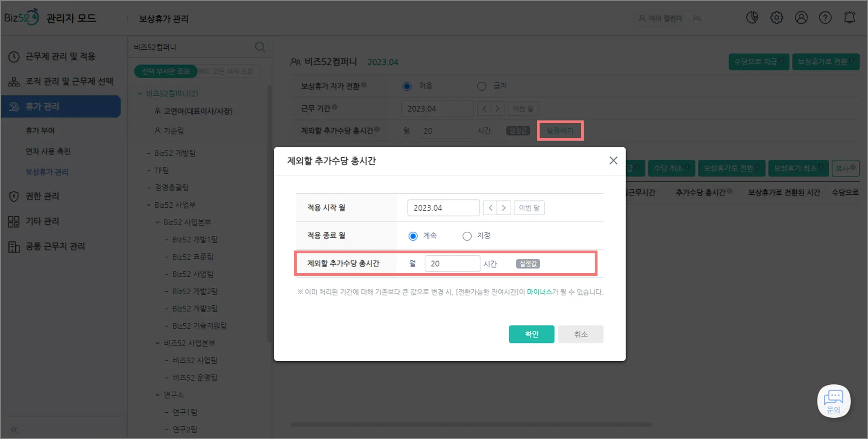Go to previous month in 근무 기간

pyautogui.click(x=484, y=109)
